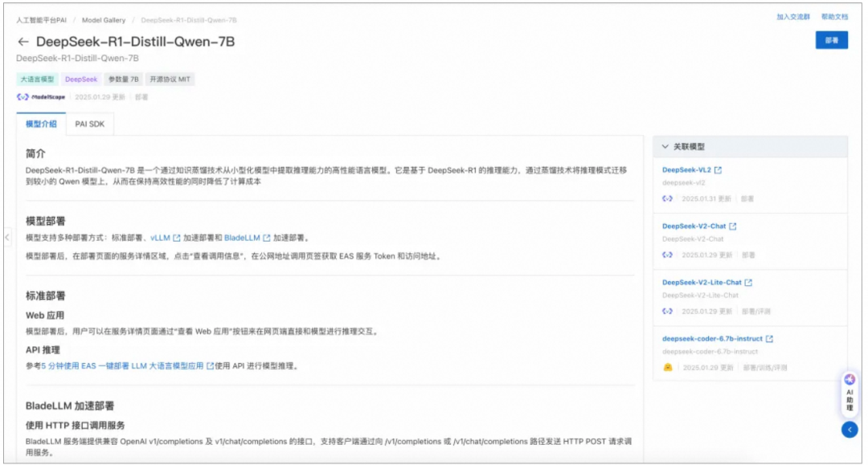Go to 人工智能平台PAI breadcrumb
Viewport: 868px width, 465px height.
coord(41,20)
